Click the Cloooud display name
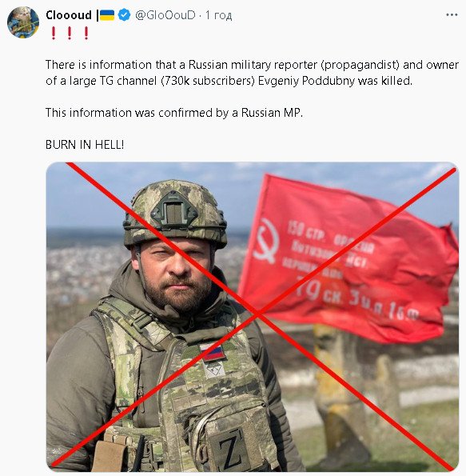The height and width of the screenshot is (476, 466). (69, 15)
